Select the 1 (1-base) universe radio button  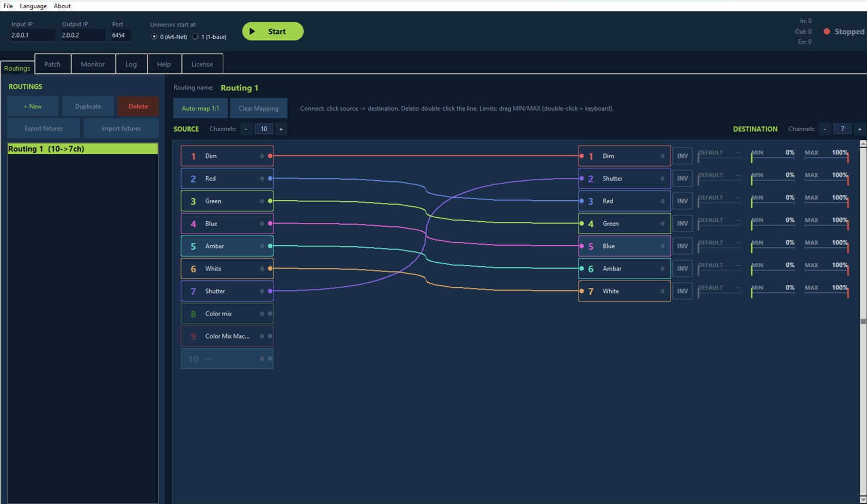[x=195, y=37]
